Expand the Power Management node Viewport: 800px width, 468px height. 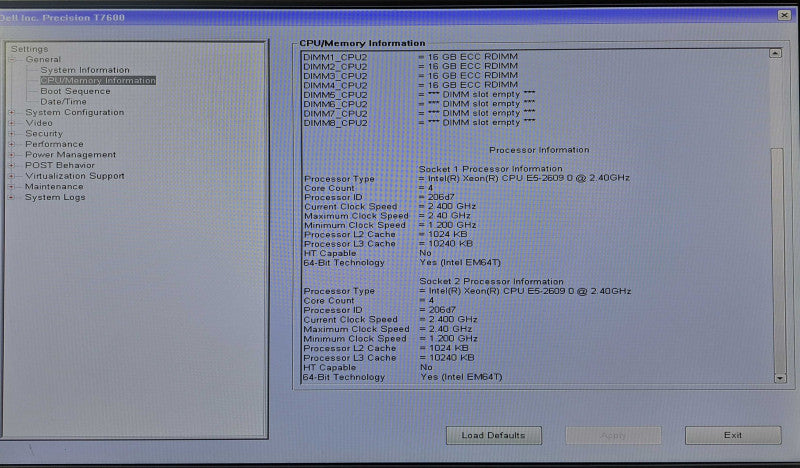[12, 155]
